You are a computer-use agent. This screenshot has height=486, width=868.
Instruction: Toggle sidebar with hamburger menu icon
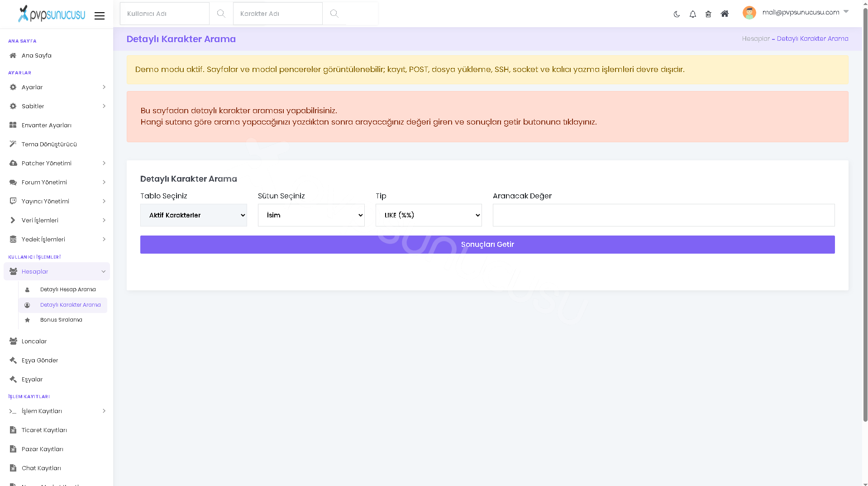100,16
